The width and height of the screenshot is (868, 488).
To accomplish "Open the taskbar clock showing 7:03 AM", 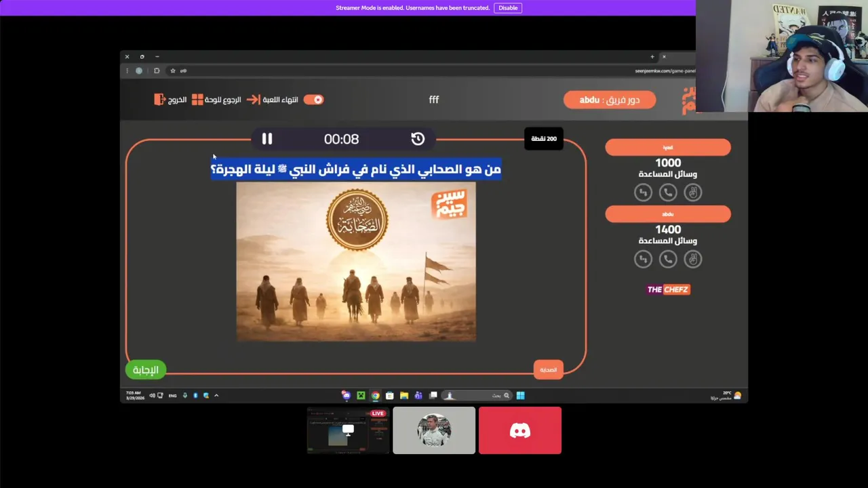I will click(135, 395).
